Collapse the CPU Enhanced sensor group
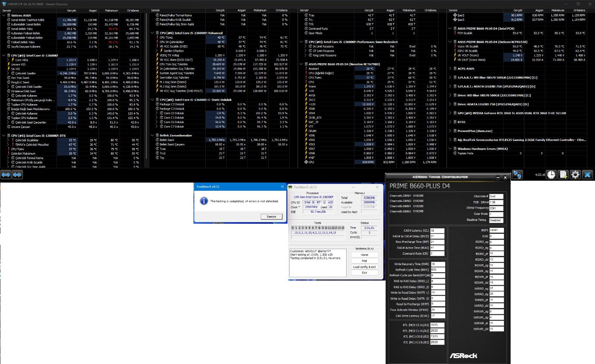 (152, 33)
